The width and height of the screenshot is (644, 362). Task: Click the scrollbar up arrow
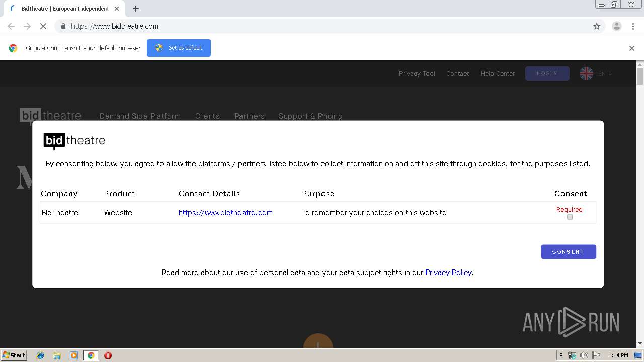click(x=640, y=64)
